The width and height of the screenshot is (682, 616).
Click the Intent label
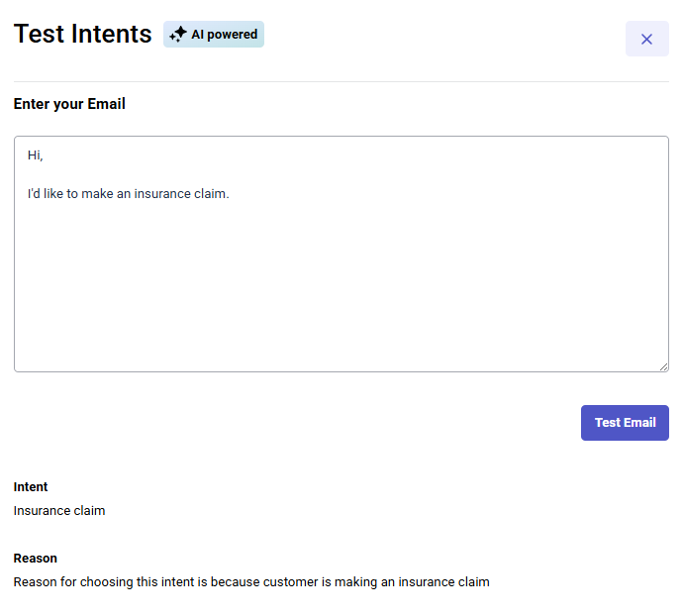tap(31, 487)
